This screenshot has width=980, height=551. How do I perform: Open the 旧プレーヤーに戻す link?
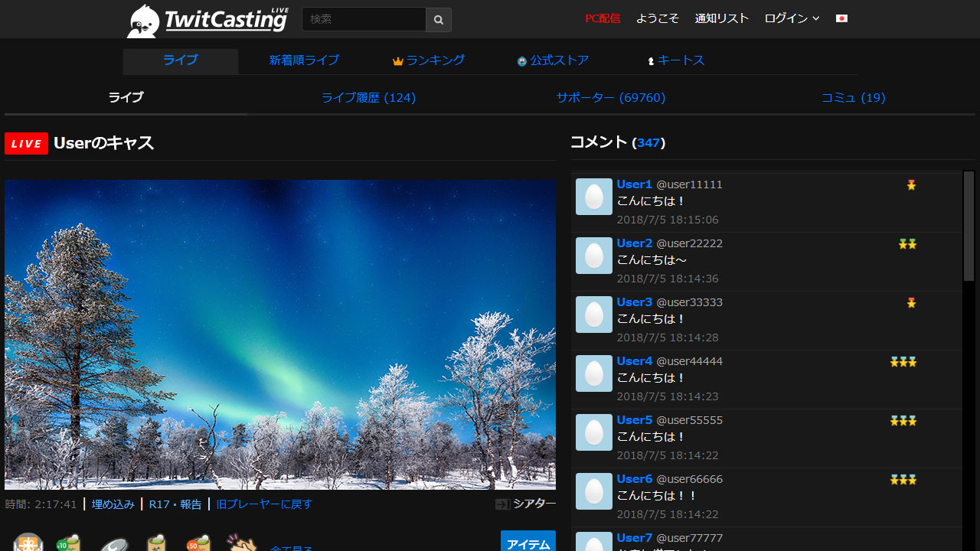pyautogui.click(x=264, y=504)
